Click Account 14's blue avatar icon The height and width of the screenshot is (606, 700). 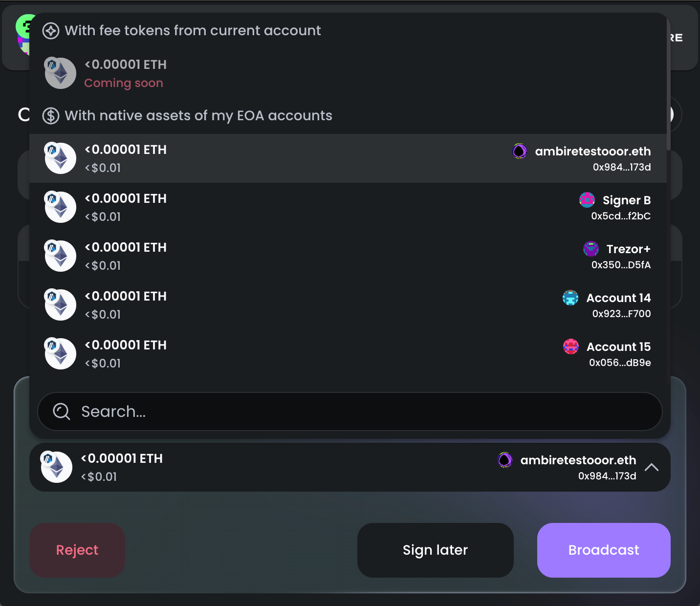tap(570, 297)
